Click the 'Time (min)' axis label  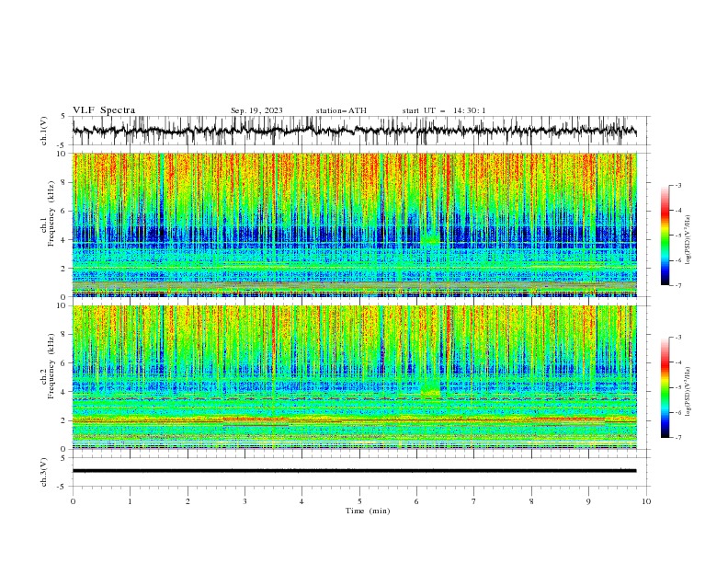click(x=368, y=511)
